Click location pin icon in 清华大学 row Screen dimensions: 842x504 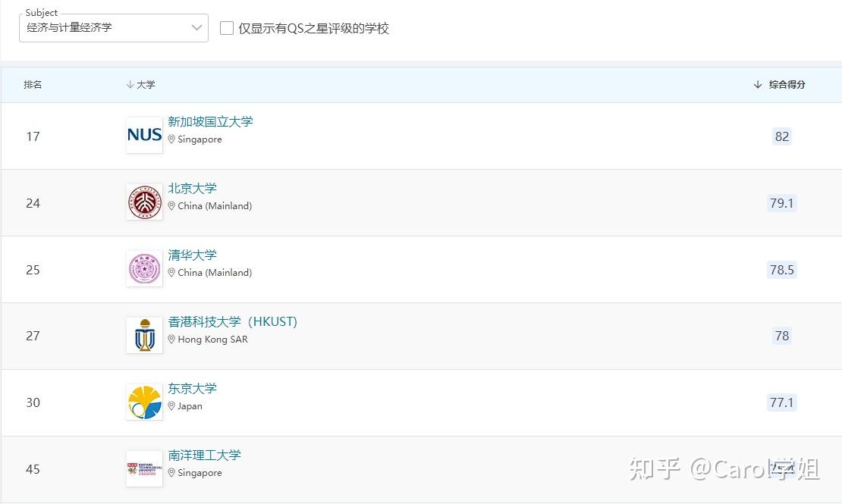tap(171, 272)
